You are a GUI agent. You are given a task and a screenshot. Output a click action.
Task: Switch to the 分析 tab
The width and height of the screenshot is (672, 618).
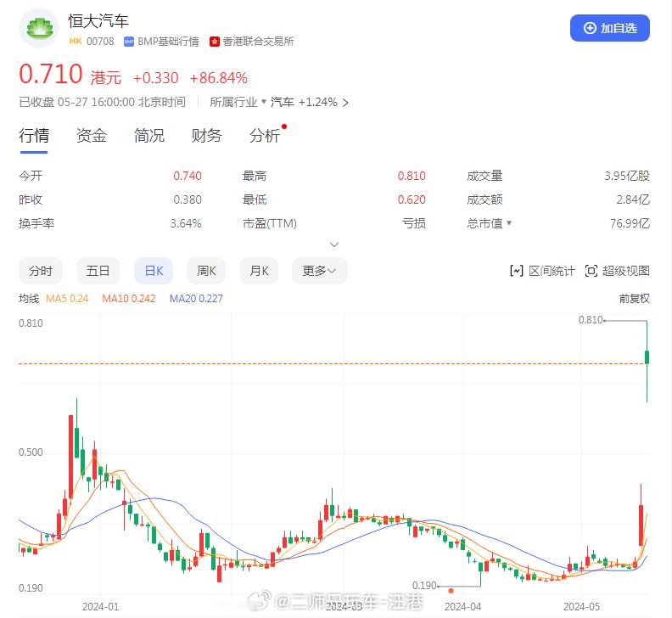pyautogui.click(x=265, y=136)
